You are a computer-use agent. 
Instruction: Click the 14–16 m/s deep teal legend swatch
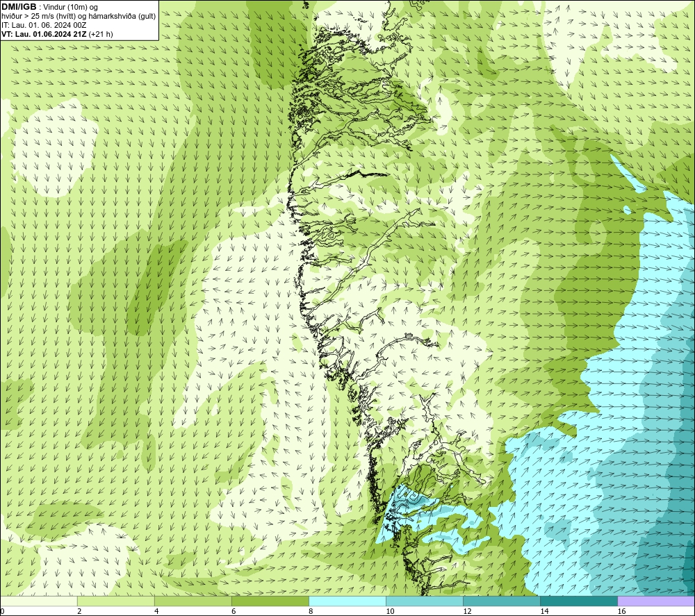tap(578, 601)
